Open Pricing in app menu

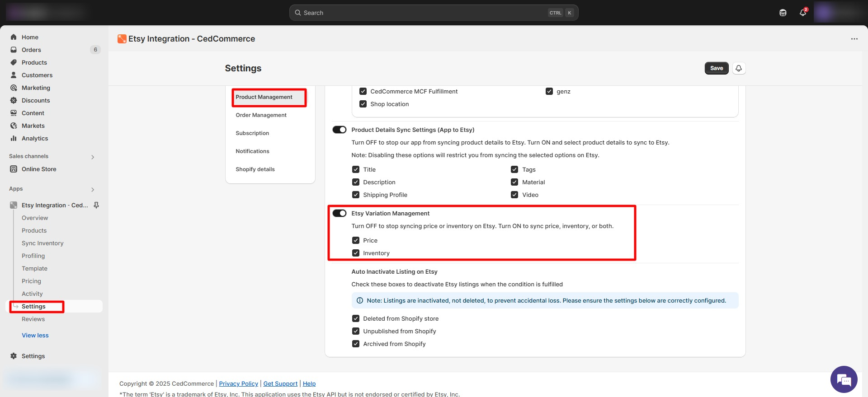click(31, 281)
